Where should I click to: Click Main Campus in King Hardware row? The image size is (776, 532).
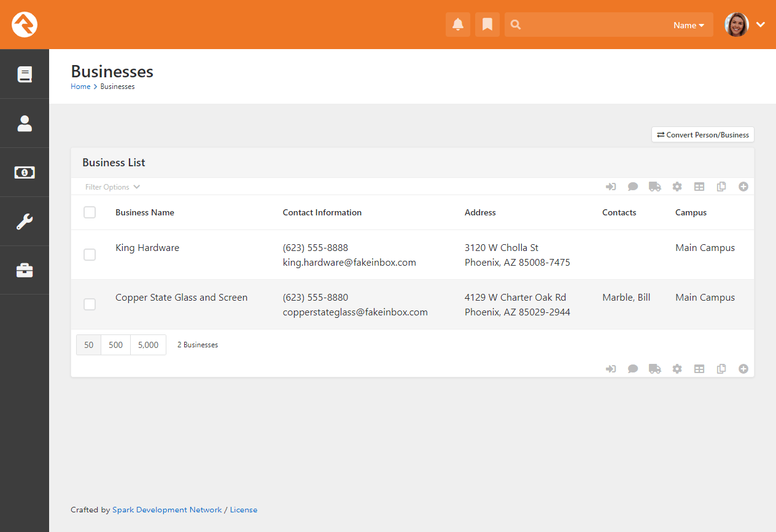pyautogui.click(x=705, y=248)
